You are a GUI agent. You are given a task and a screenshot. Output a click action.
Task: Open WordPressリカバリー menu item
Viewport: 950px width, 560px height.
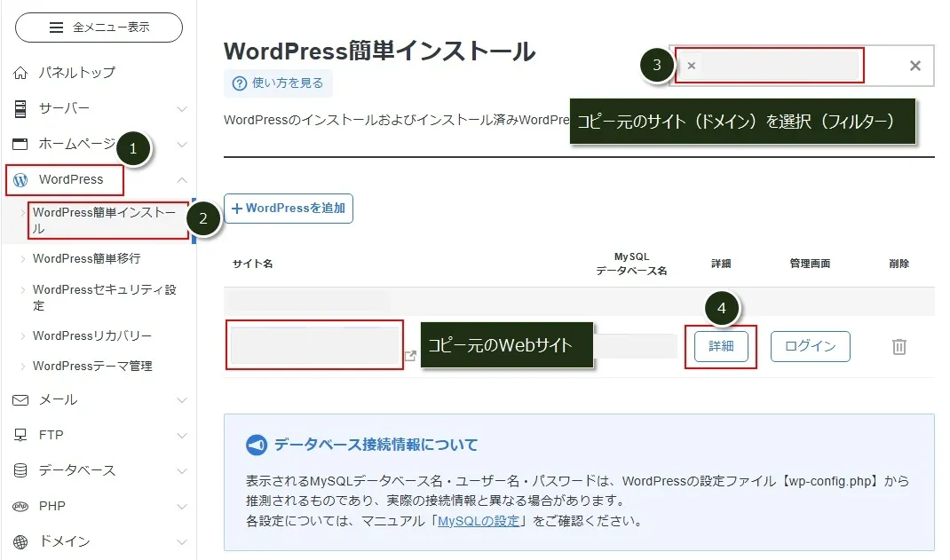pos(92,336)
